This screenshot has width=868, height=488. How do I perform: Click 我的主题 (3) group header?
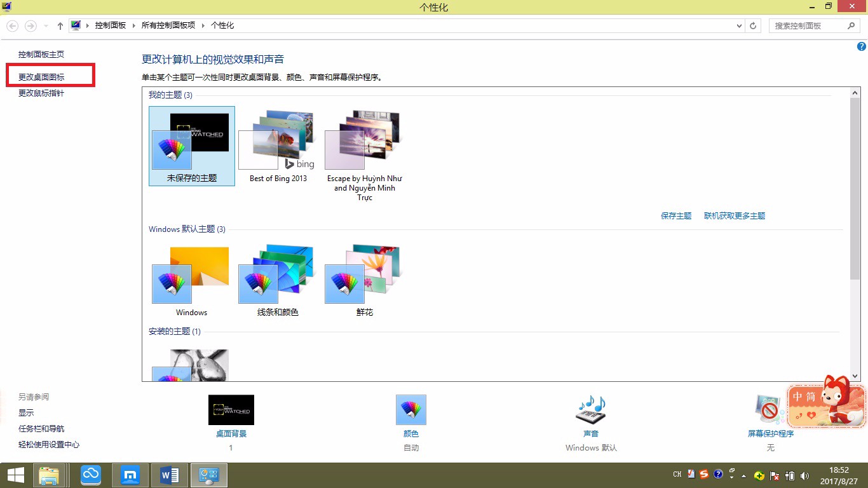point(170,95)
